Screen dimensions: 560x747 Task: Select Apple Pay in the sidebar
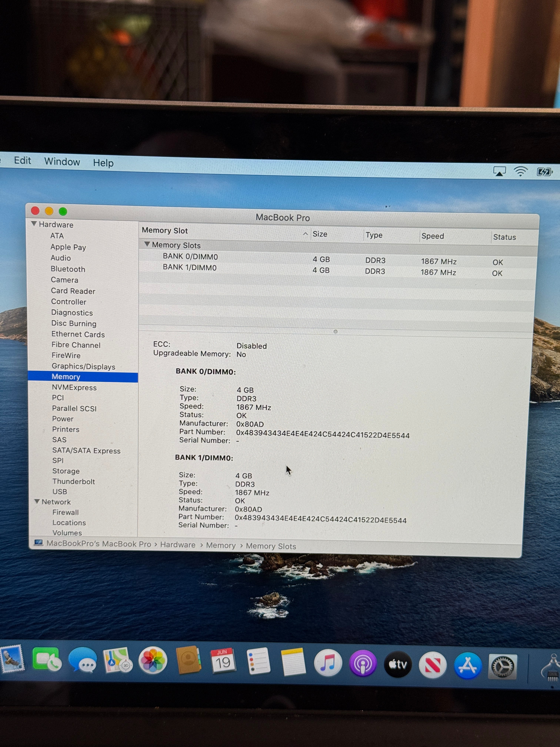tap(68, 247)
